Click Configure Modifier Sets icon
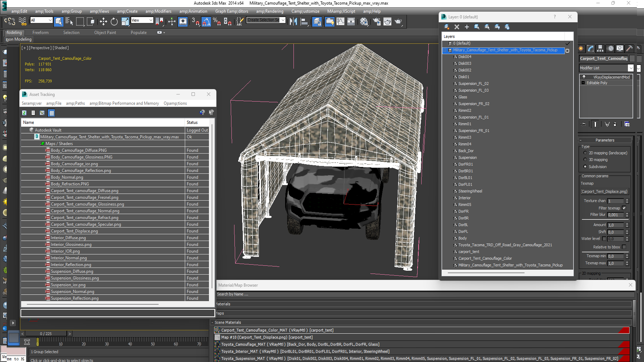 coord(627,124)
